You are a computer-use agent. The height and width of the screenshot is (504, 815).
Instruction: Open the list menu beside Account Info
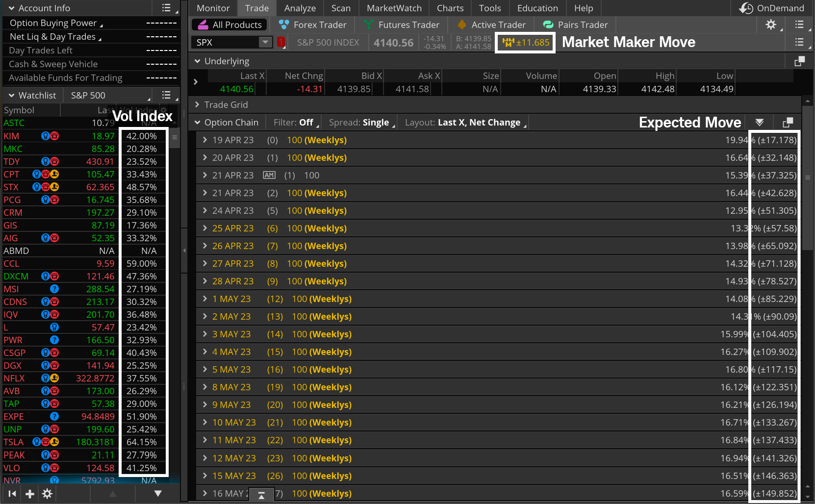click(x=166, y=8)
